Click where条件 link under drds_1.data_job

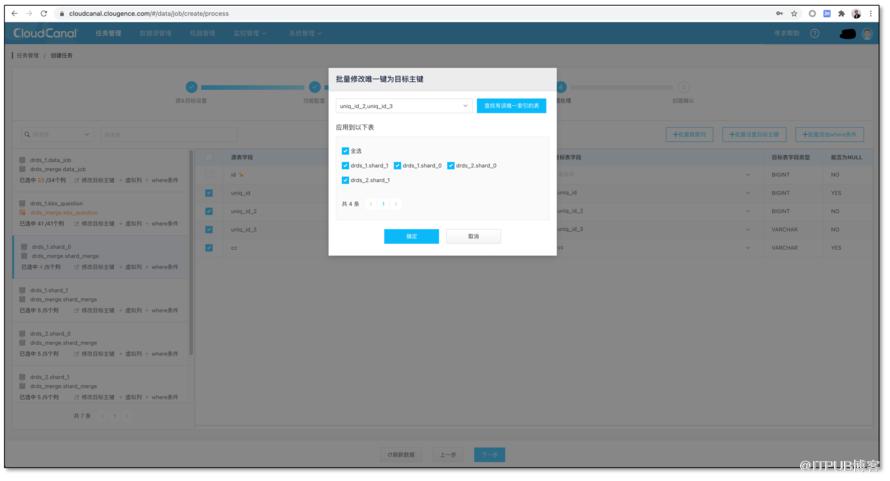[165, 180]
